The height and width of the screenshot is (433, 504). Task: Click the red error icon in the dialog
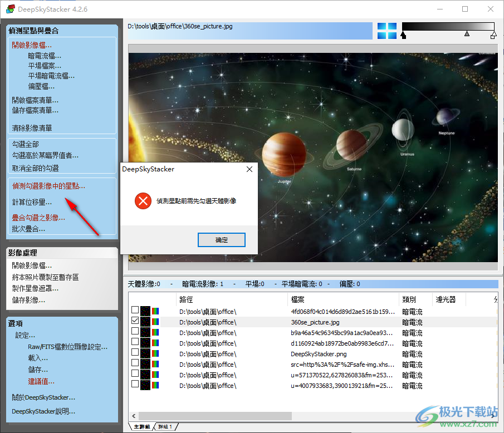(x=143, y=201)
